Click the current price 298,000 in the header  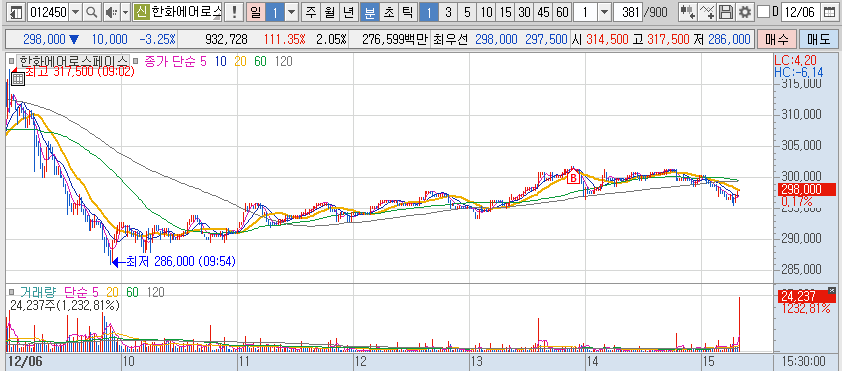coord(44,39)
